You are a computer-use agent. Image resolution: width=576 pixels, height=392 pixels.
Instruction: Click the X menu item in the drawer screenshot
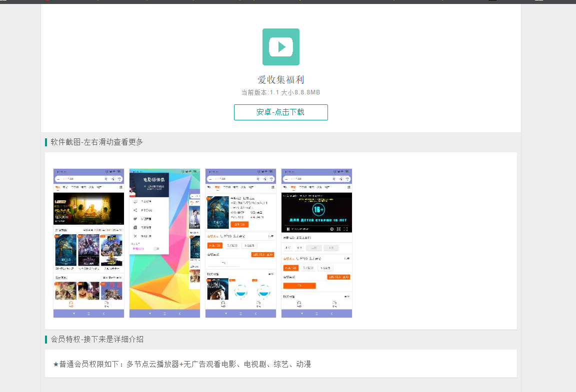tap(135, 236)
